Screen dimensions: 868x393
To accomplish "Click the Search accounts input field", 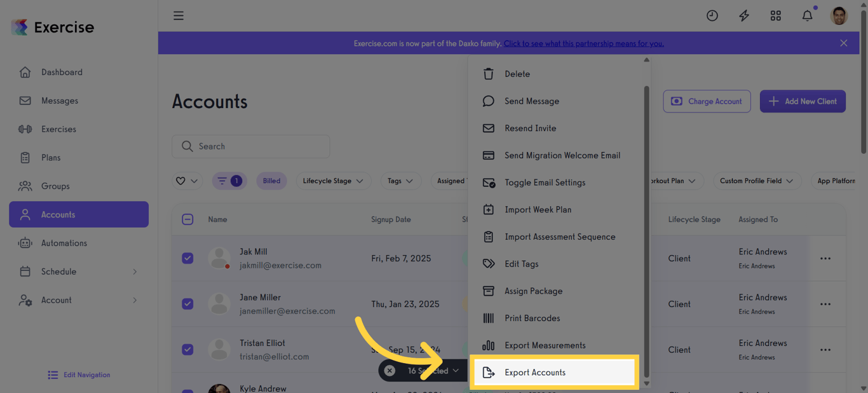I will (250, 146).
